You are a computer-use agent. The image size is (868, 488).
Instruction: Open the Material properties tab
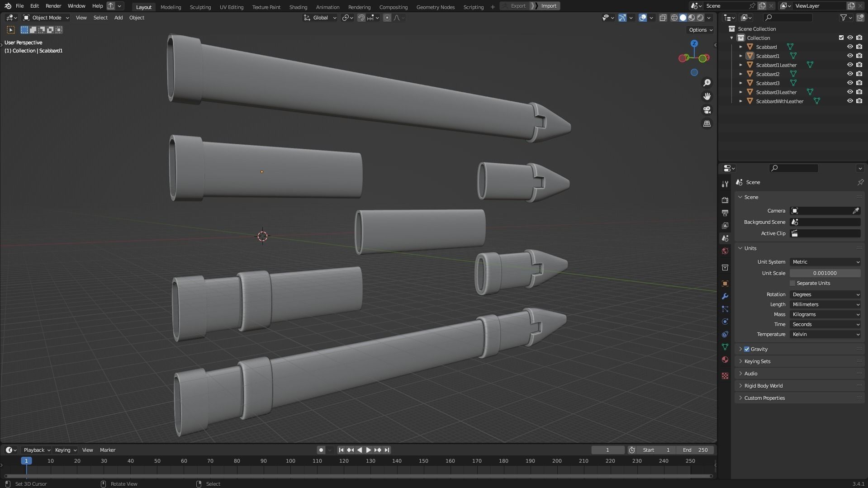725,360
